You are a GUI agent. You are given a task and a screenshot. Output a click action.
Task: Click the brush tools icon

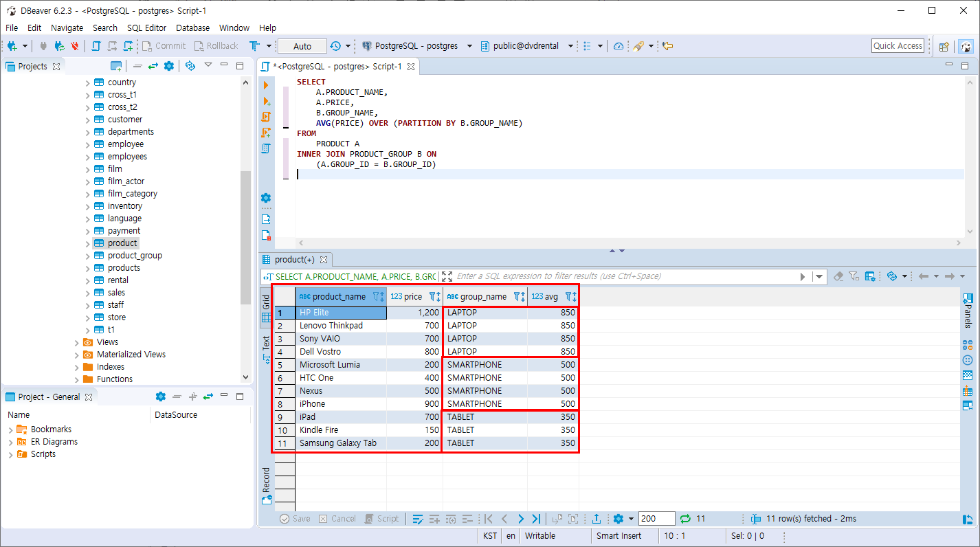click(638, 46)
